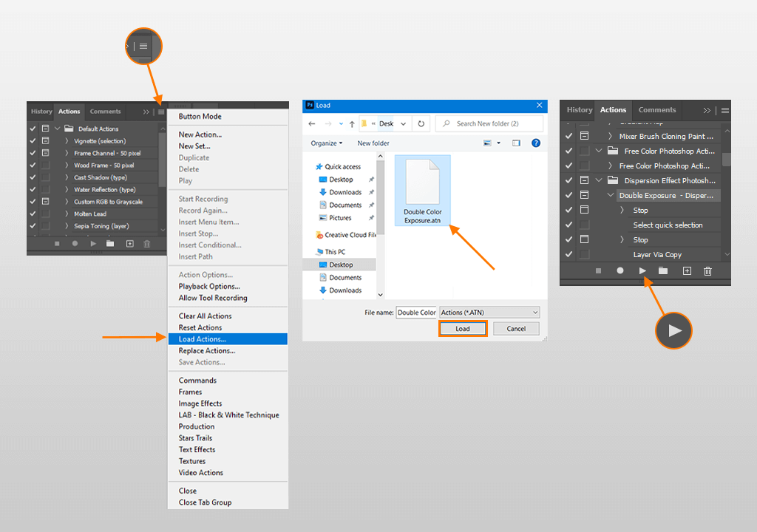Open Help with the blue question mark icon
The image size is (757, 532).
536,143
